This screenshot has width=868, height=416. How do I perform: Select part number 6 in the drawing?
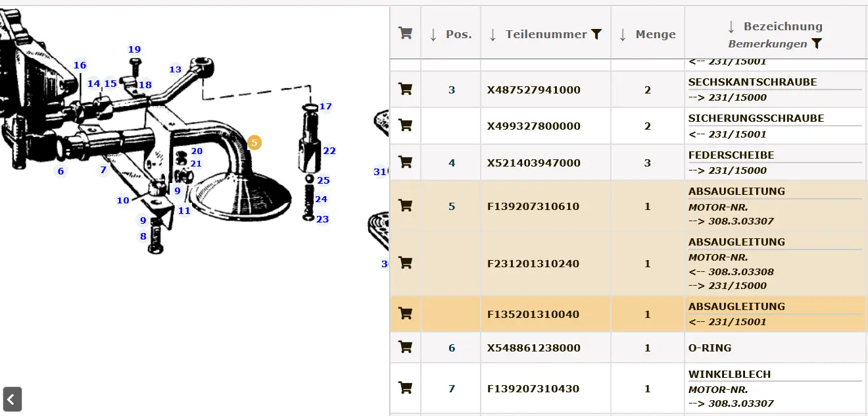pos(60,171)
